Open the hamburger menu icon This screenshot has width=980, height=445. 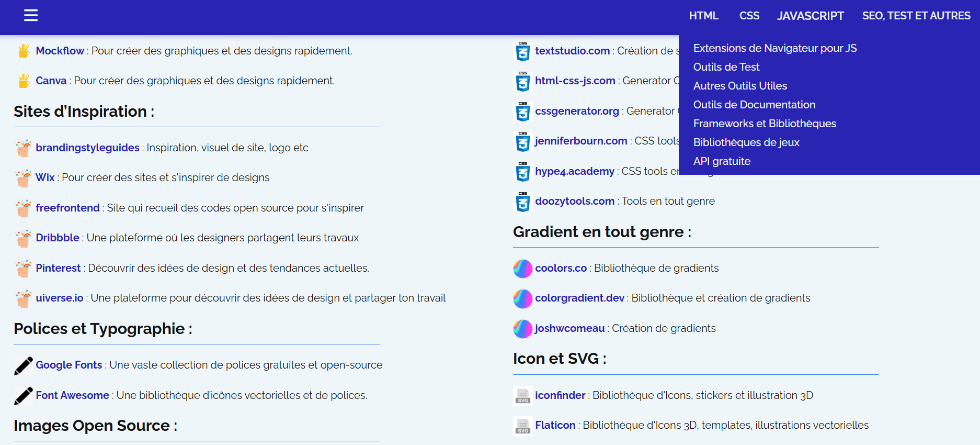(x=31, y=15)
